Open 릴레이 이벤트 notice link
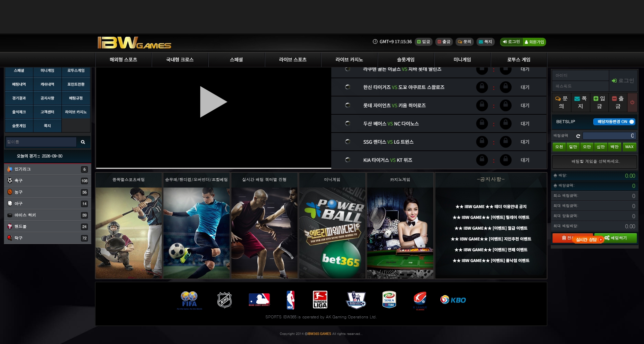 click(491, 218)
